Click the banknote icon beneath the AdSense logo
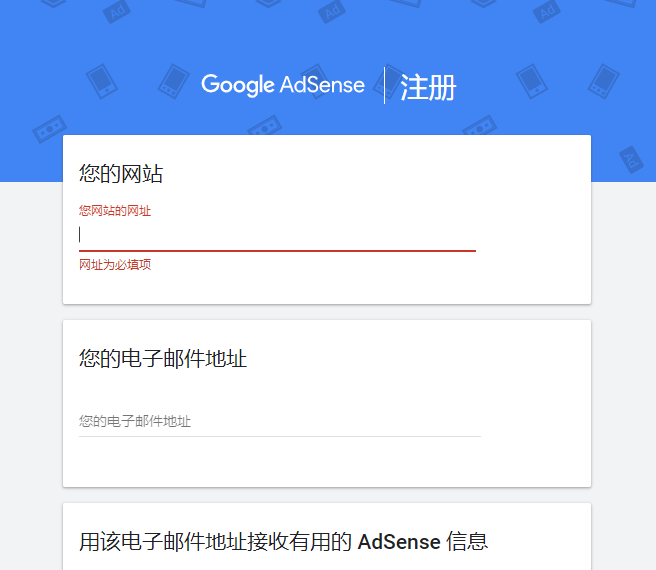The image size is (656, 570). 265,126
